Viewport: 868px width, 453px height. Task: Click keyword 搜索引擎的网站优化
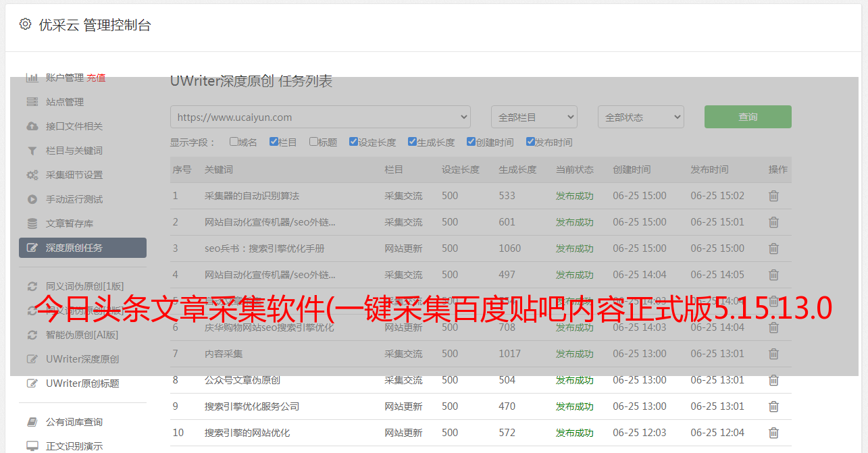(x=247, y=433)
